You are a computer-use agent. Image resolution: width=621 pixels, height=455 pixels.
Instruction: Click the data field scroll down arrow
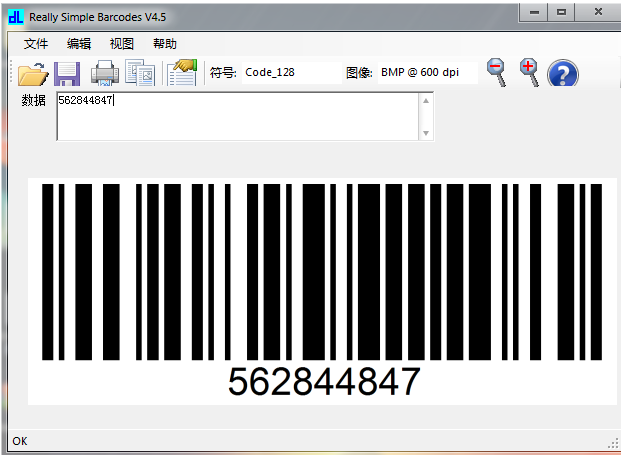pos(426,133)
